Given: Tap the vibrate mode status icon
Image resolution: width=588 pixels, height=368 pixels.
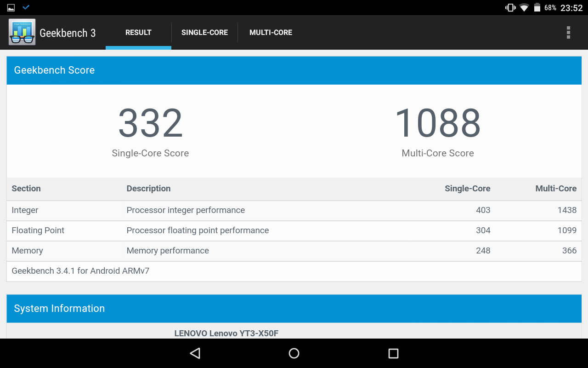Looking at the screenshot, I should pyautogui.click(x=510, y=8).
